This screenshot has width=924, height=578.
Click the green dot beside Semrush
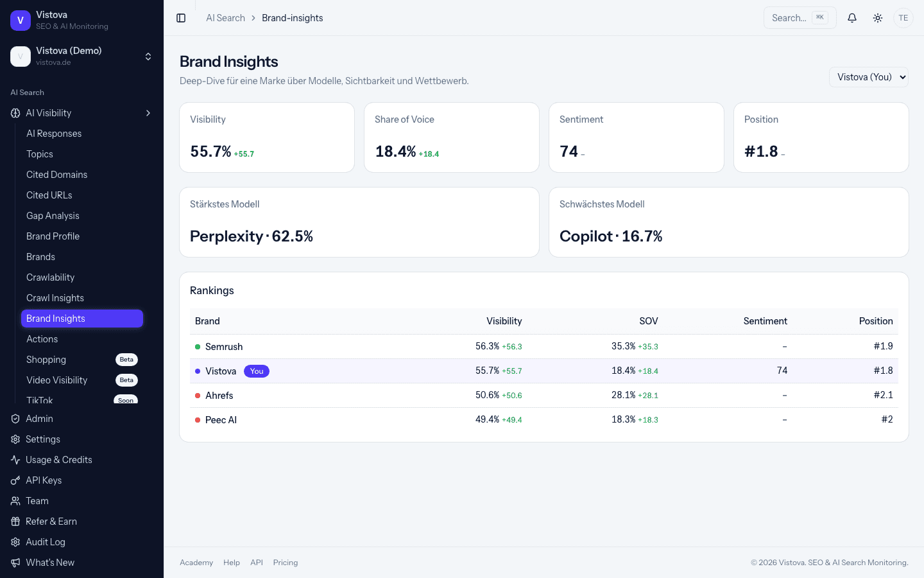point(198,347)
